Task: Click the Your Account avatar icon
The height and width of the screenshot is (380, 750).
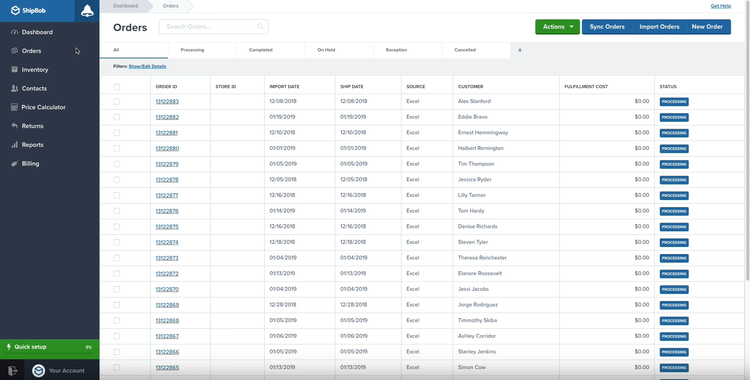Action: click(x=38, y=370)
